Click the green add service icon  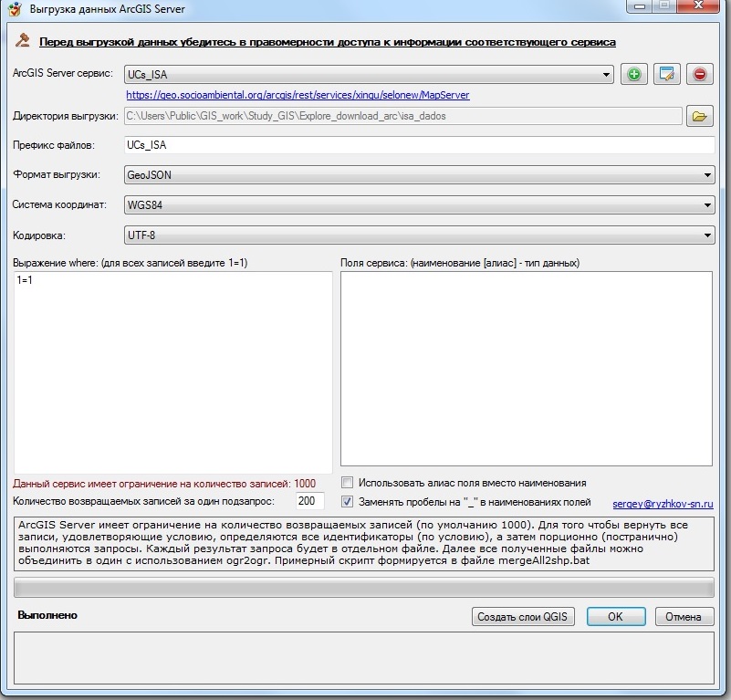[633, 74]
